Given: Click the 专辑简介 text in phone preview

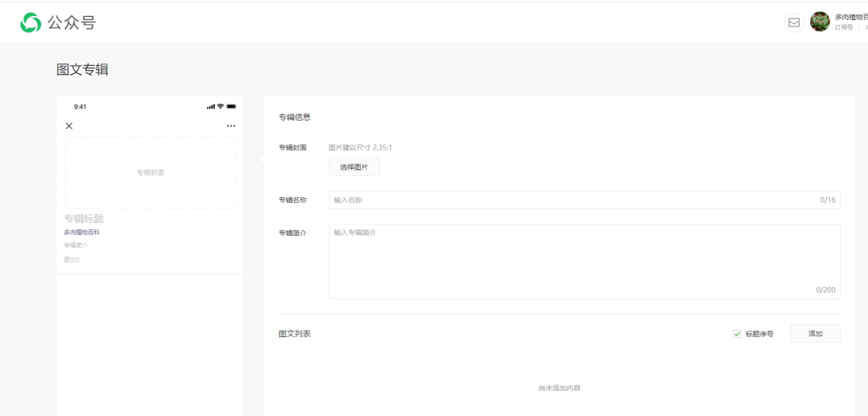Looking at the screenshot, I should (x=76, y=245).
